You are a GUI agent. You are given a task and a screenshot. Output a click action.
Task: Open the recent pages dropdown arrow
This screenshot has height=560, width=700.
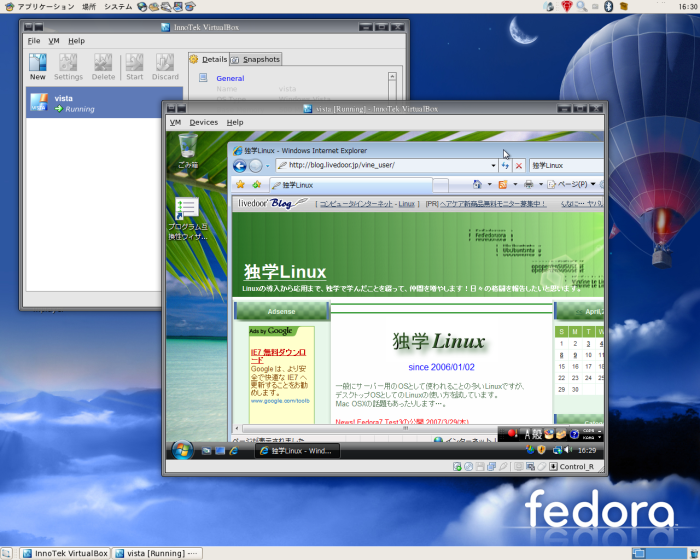tap(267, 166)
